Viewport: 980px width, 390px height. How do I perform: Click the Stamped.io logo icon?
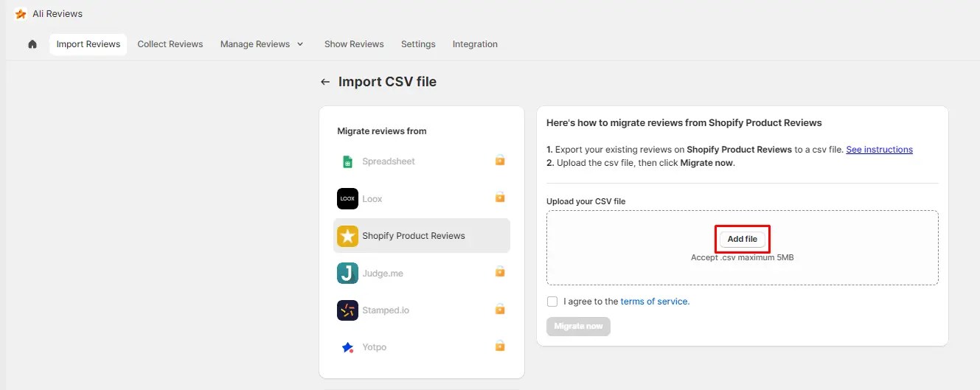pyautogui.click(x=347, y=310)
